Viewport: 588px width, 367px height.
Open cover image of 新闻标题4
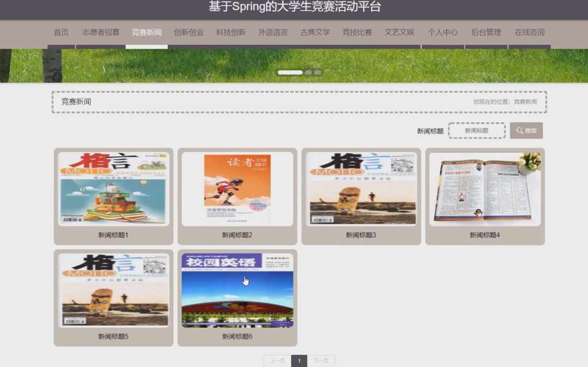[x=485, y=189]
